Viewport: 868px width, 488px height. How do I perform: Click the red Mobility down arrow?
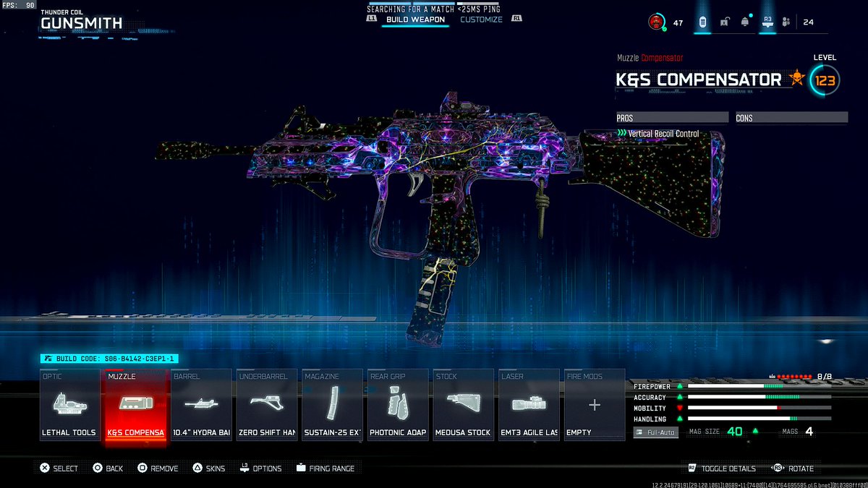pos(680,408)
